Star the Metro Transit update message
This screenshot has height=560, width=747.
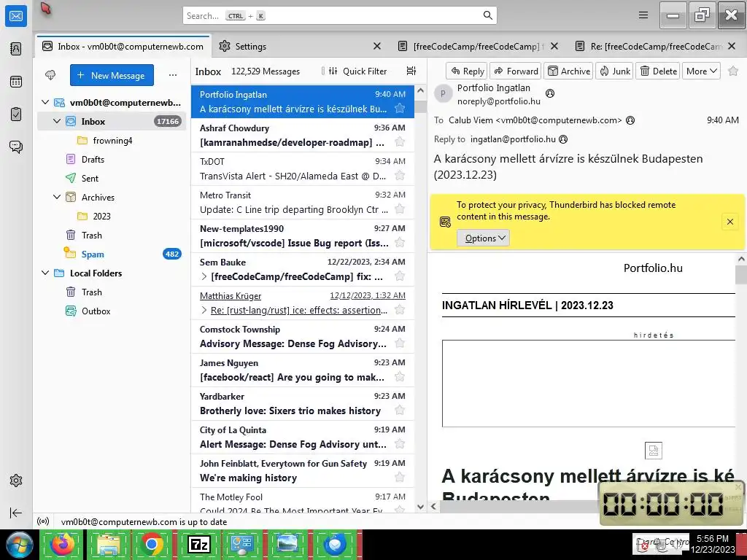click(x=400, y=209)
